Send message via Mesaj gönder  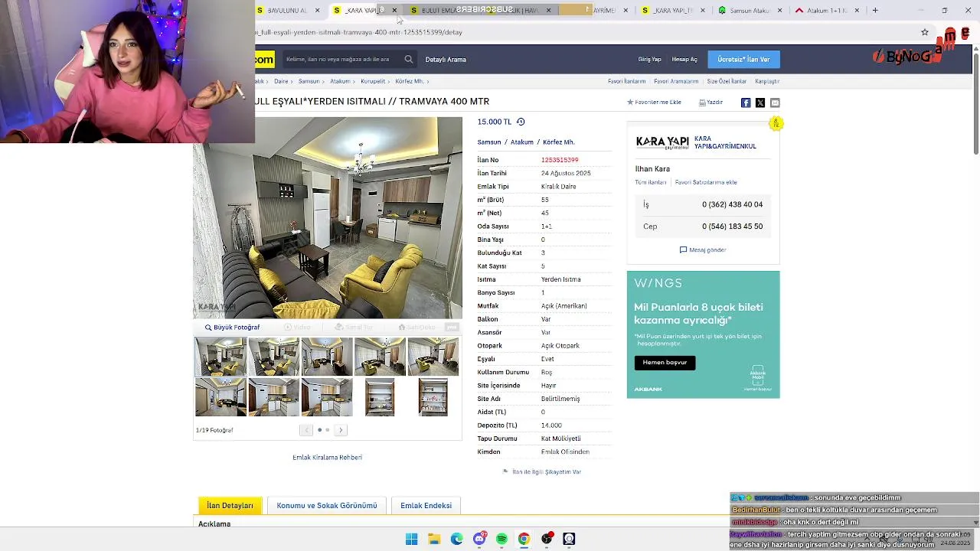click(x=703, y=249)
